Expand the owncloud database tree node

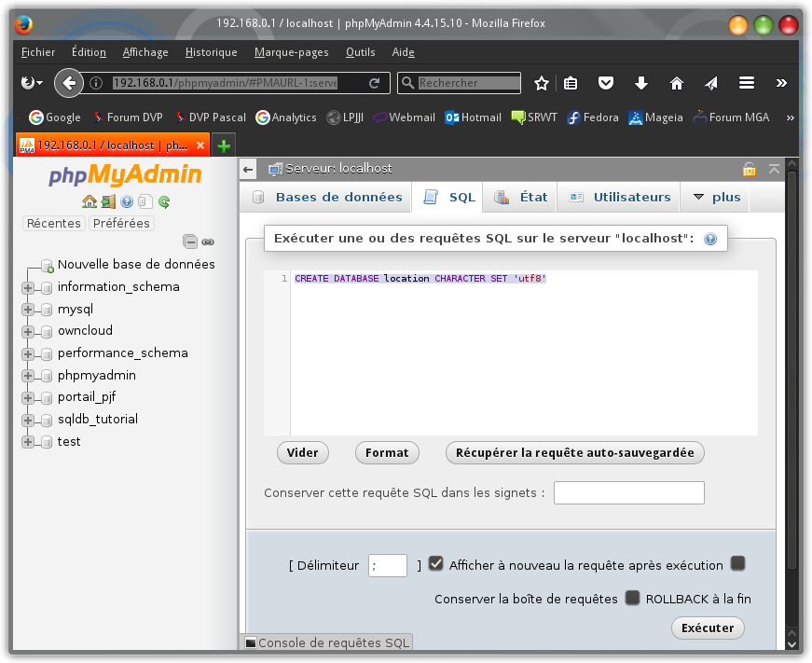click(x=27, y=331)
